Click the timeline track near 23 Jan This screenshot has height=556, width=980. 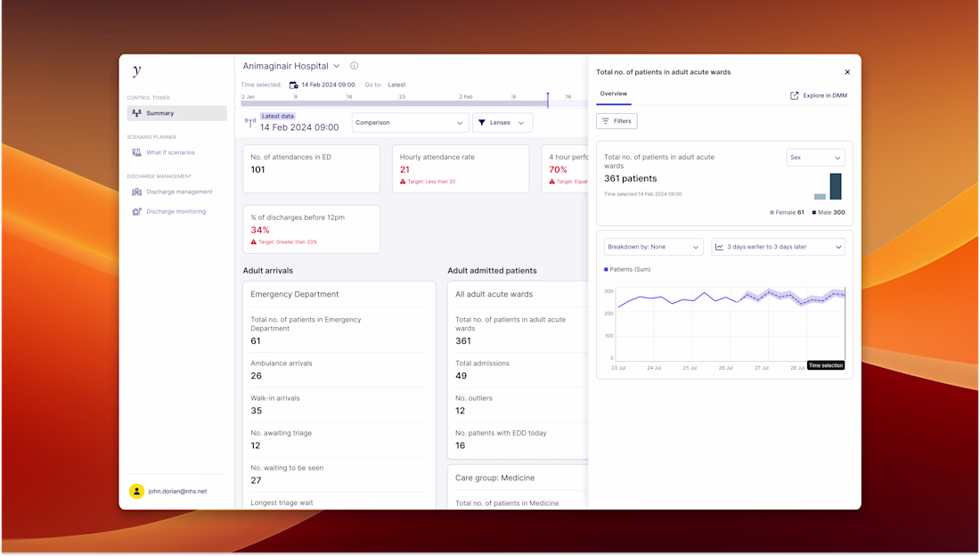pyautogui.click(x=402, y=103)
